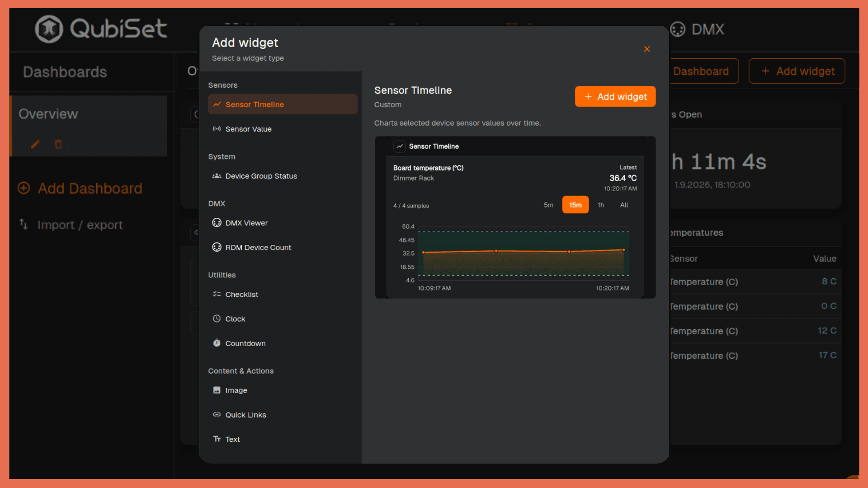This screenshot has width=868, height=488.
Task: Click the 4 / 4 samples text
Action: (x=411, y=206)
